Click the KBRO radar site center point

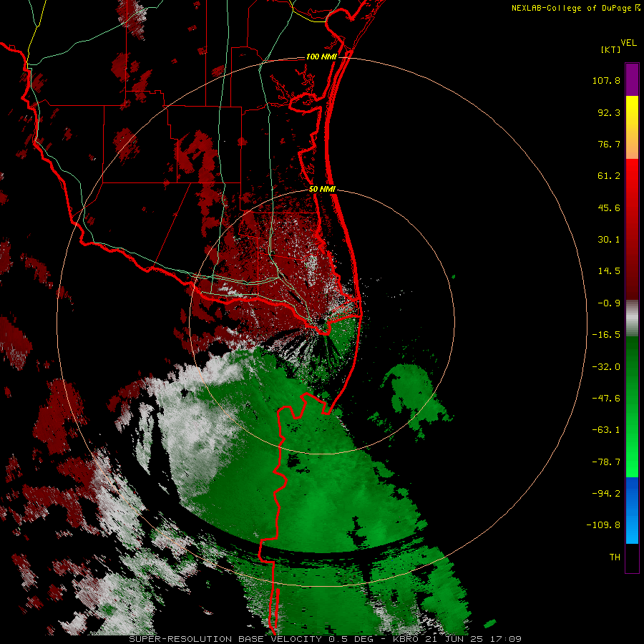[323, 322]
